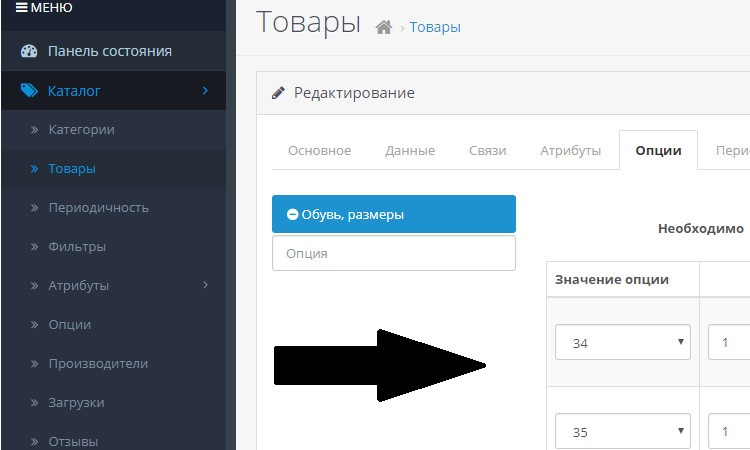The image size is (750, 450).
Task: Click the Редактирование panel heading
Action: [354, 93]
